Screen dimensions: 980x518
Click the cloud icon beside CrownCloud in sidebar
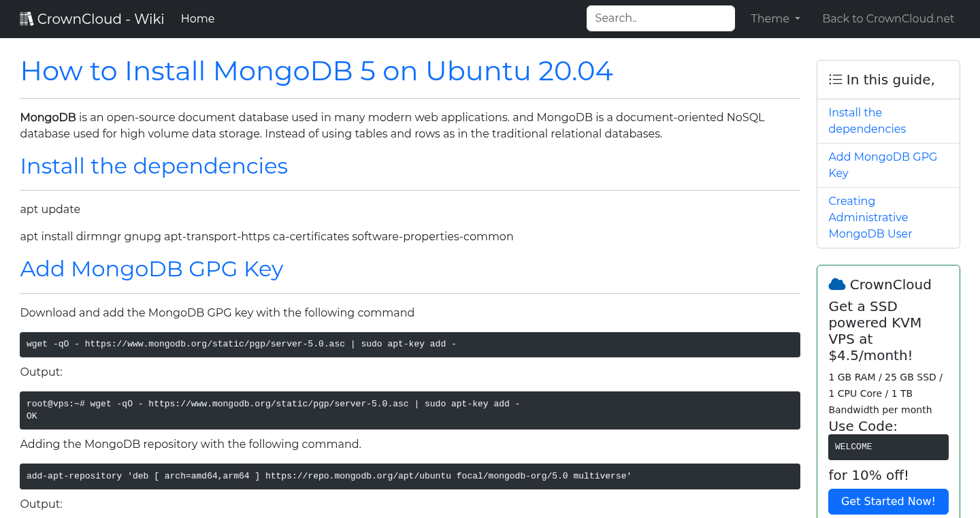[836, 284]
